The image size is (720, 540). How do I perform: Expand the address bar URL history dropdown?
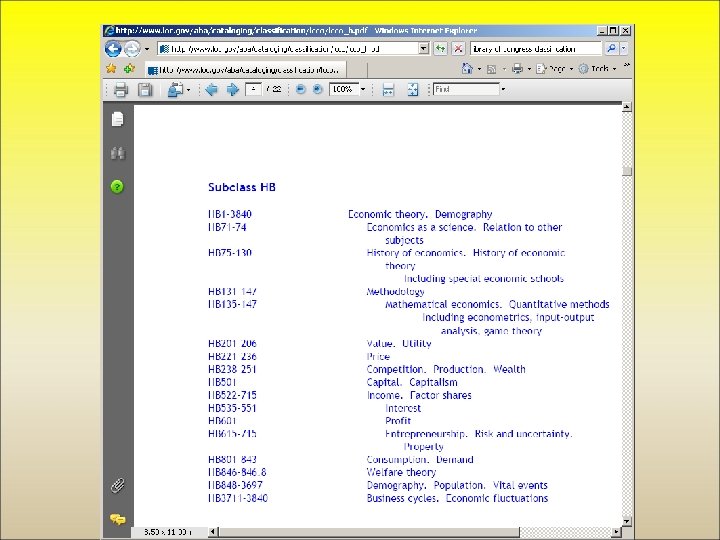click(x=424, y=49)
